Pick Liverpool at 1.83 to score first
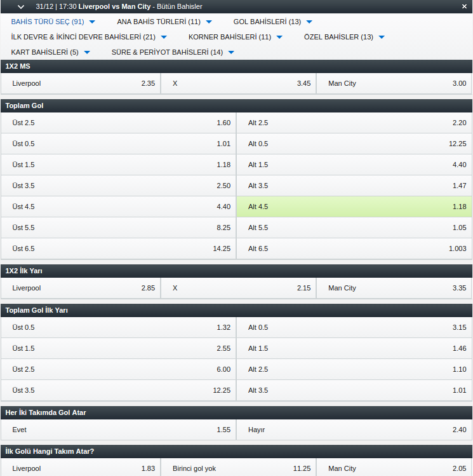This screenshot has width=473, height=476. click(81, 468)
